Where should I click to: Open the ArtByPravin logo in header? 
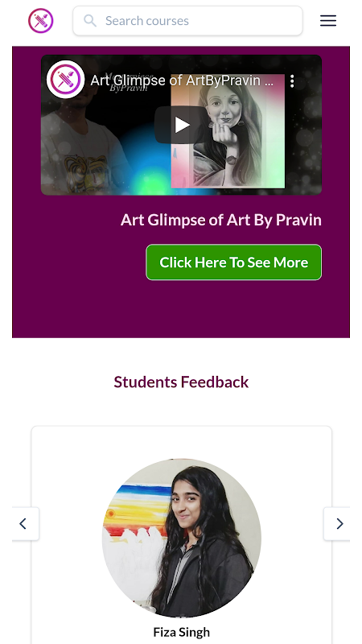tap(41, 21)
